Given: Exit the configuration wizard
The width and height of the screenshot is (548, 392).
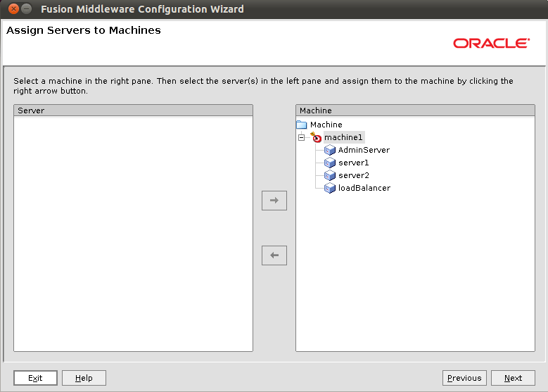Looking at the screenshot, I should coord(35,378).
